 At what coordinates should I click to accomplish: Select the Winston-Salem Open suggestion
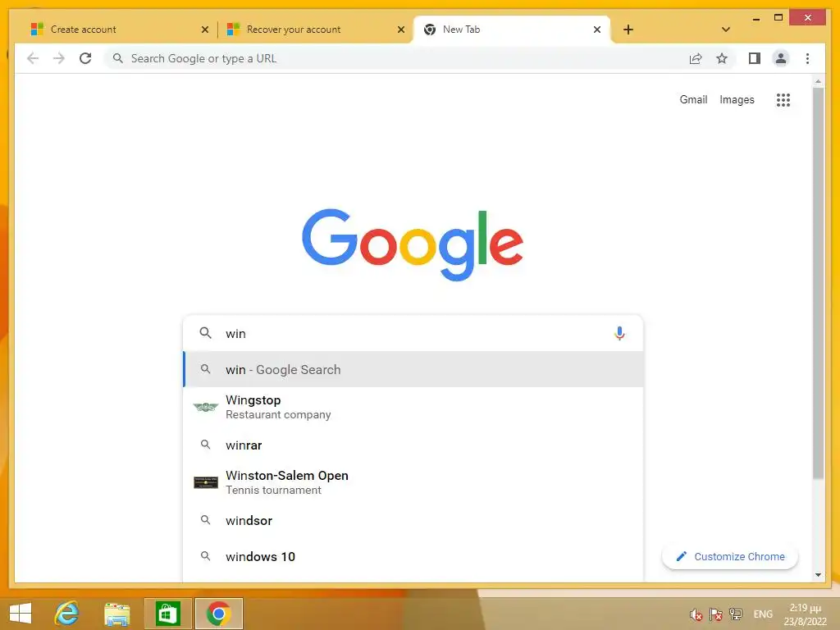[413, 482]
